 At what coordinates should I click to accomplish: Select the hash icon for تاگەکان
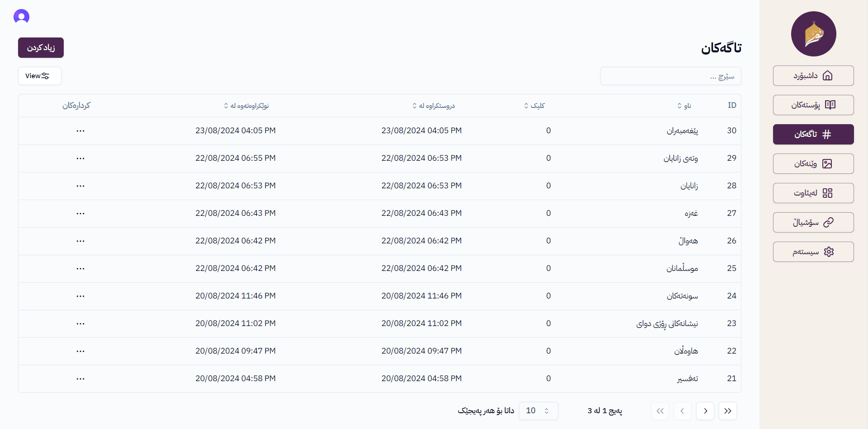[827, 134]
